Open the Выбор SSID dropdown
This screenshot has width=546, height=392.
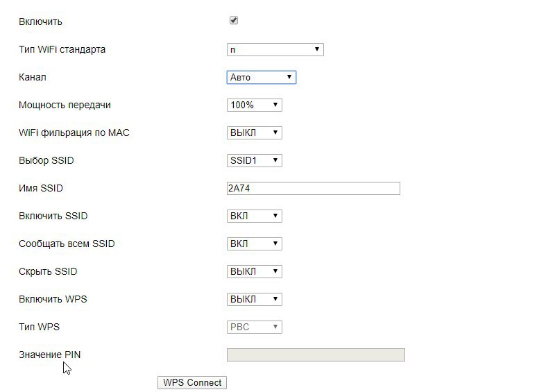[254, 160]
